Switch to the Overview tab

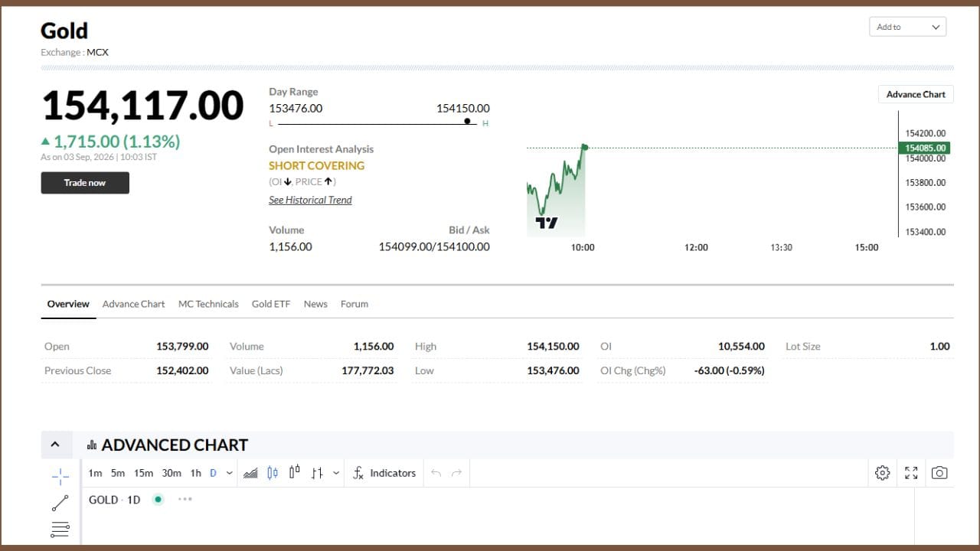pyautogui.click(x=68, y=304)
